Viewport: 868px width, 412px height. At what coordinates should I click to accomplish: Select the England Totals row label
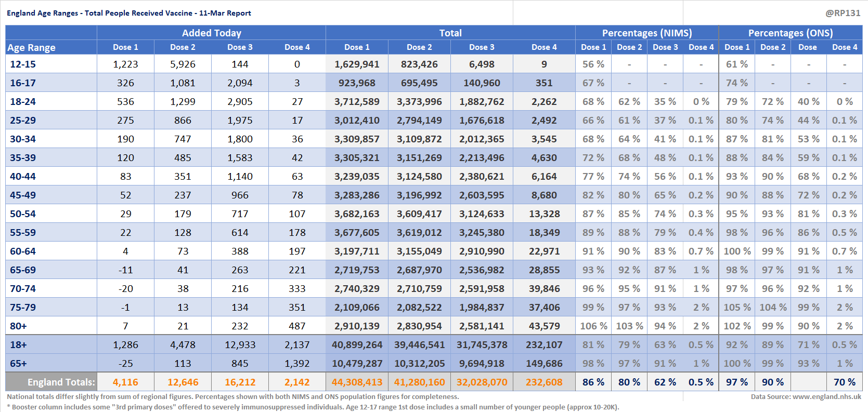coord(61,382)
